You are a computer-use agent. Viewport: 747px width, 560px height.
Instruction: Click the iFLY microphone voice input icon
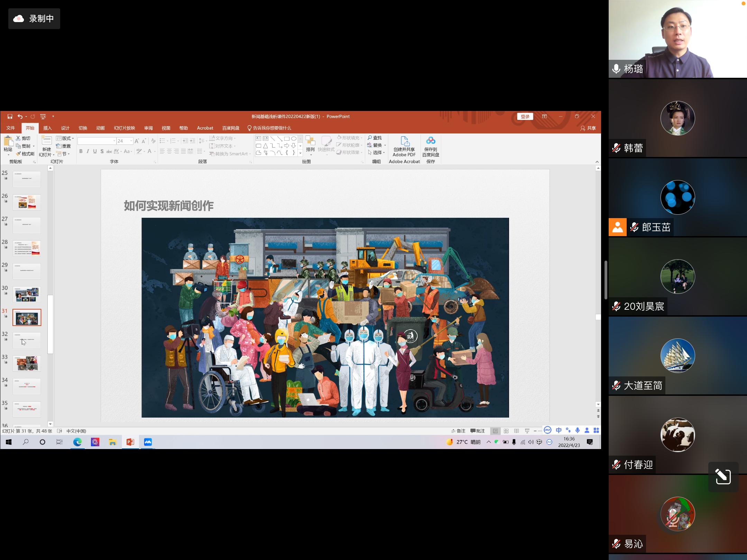(x=578, y=430)
